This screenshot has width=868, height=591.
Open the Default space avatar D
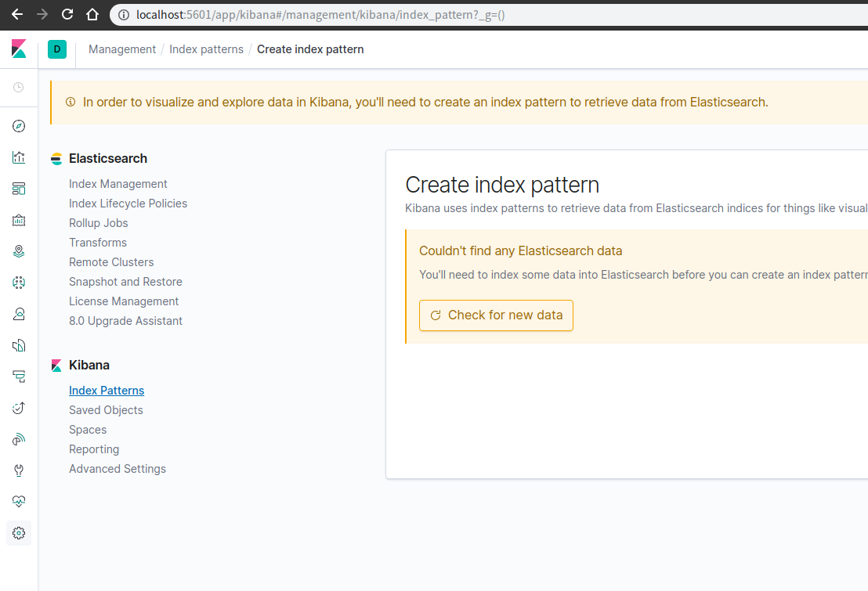coord(57,49)
